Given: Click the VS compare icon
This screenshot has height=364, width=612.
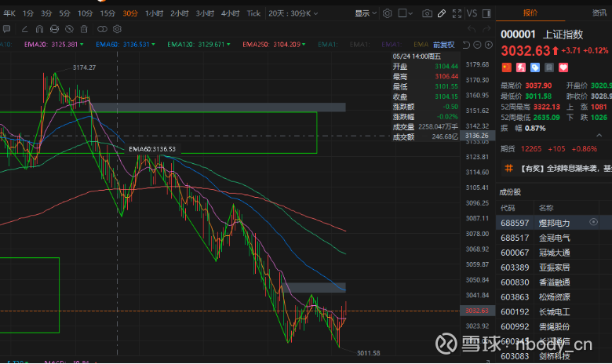Looking at the screenshot, I should [472, 13].
